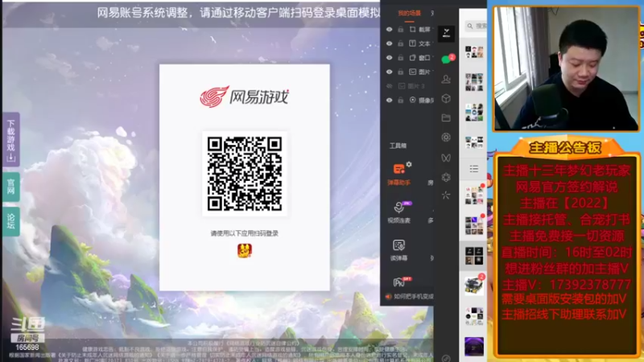This screenshot has width=644, height=362.
Task: Open the 弹幕助手 tool
Action: coord(398,174)
